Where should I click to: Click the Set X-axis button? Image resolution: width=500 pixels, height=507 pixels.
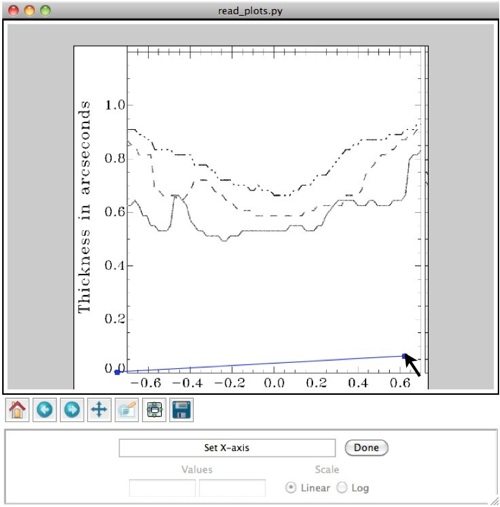pos(227,448)
